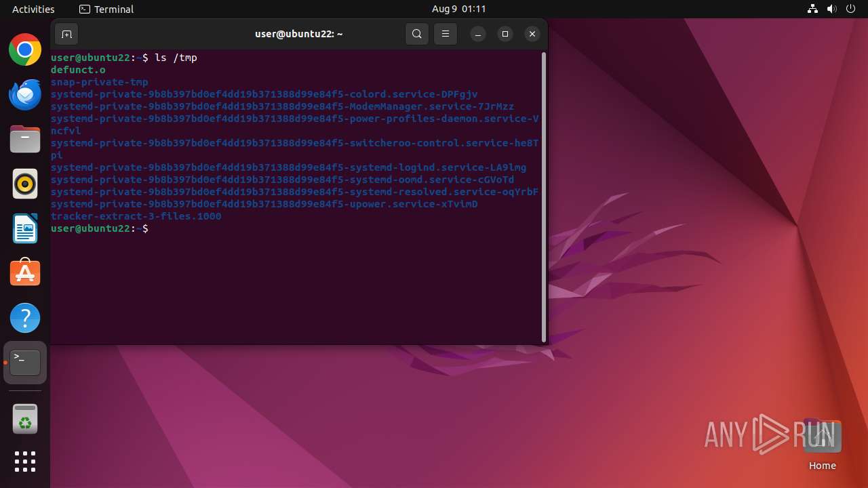Maximize the terminal window
This screenshot has width=868, height=488.
coord(505,34)
